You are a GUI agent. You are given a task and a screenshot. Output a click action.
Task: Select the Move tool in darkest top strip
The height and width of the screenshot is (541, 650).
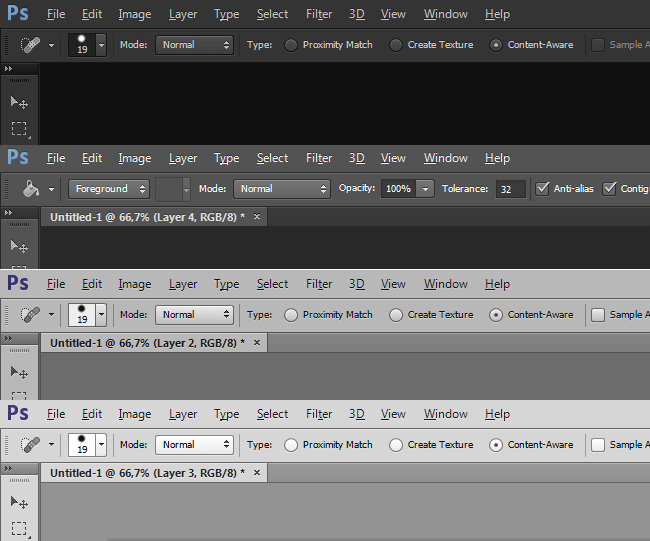[19, 102]
